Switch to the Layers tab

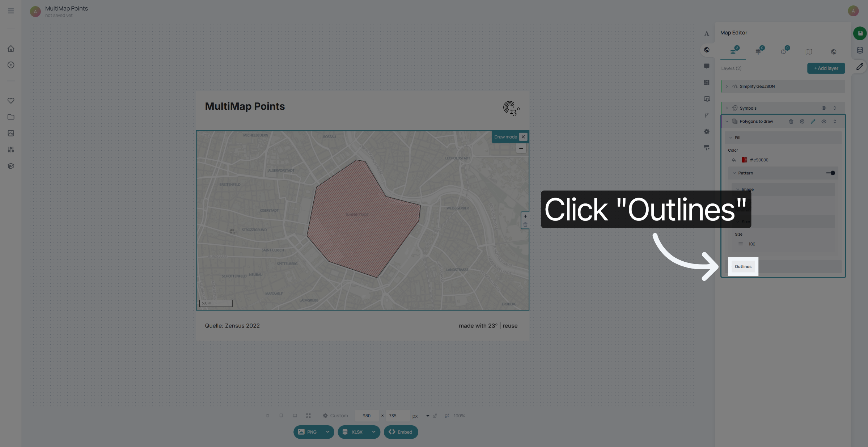[x=733, y=51]
